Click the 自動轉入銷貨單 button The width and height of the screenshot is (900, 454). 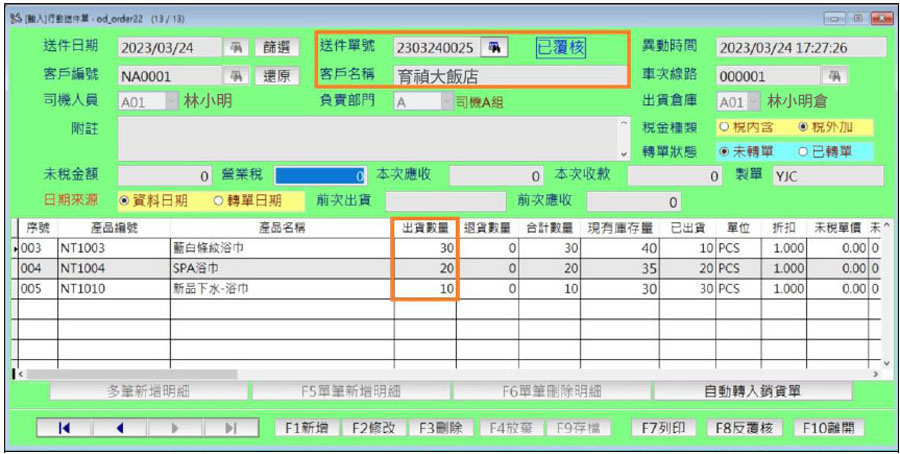point(752,391)
